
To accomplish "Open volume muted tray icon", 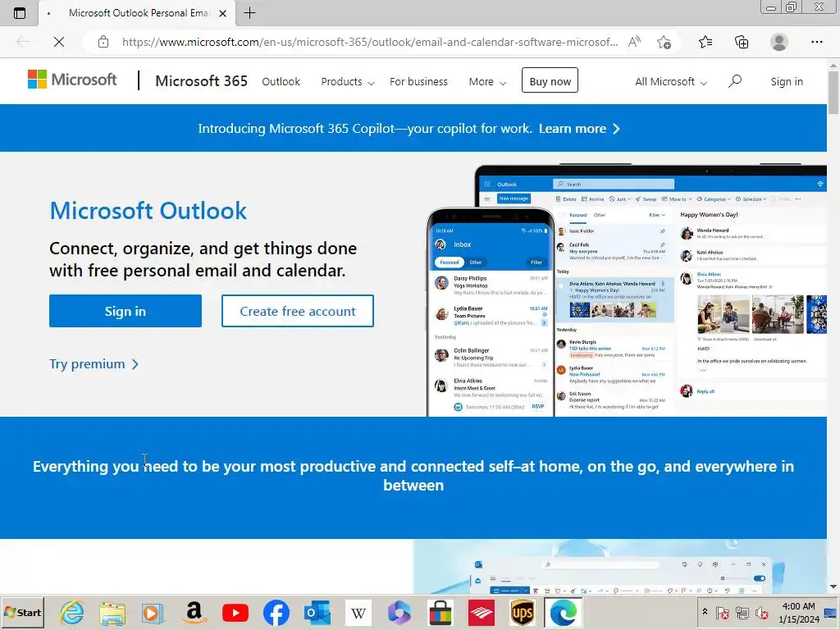I will click(761, 613).
